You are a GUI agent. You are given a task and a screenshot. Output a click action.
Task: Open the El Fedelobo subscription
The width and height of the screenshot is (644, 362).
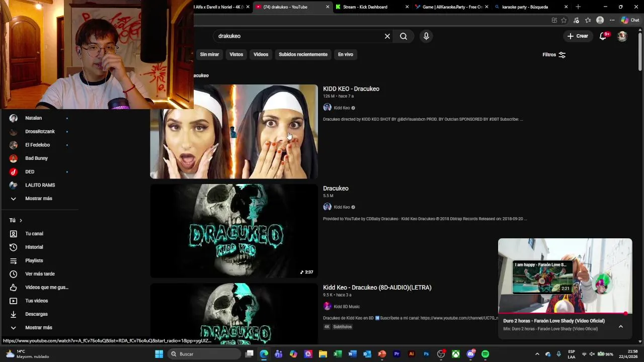39,145
